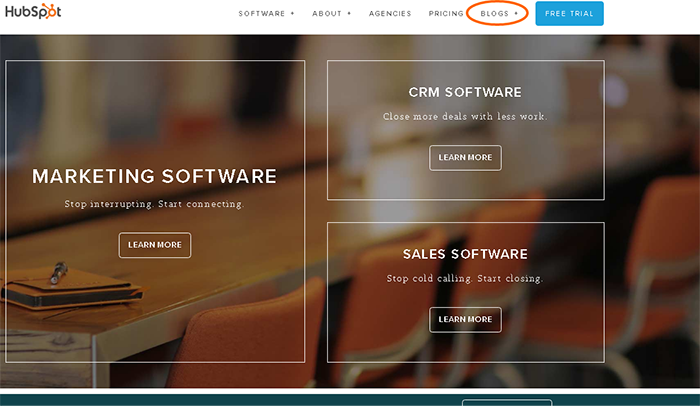
Task: Open the Software menu
Action: [x=262, y=14]
